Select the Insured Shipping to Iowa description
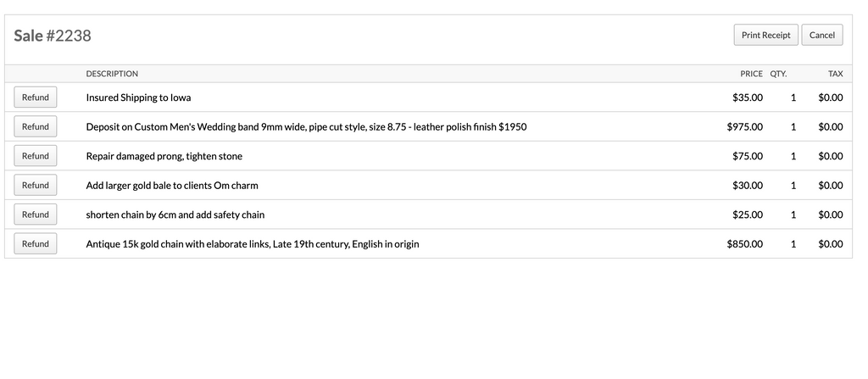The width and height of the screenshot is (868, 379). (138, 98)
